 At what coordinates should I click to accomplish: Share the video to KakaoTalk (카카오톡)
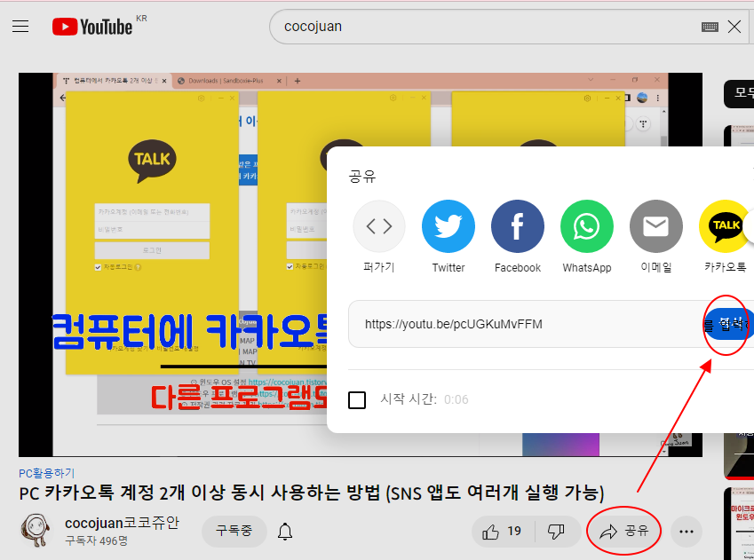pyautogui.click(x=726, y=226)
